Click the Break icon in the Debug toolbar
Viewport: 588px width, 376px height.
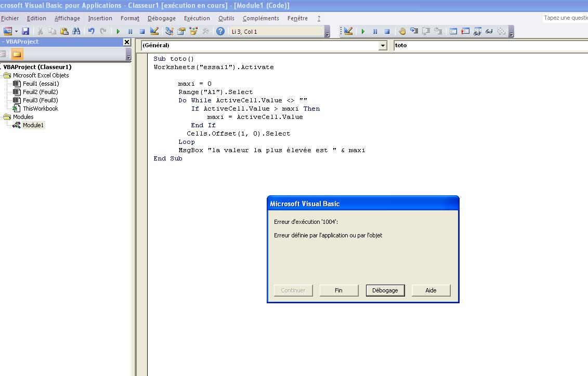(375, 32)
